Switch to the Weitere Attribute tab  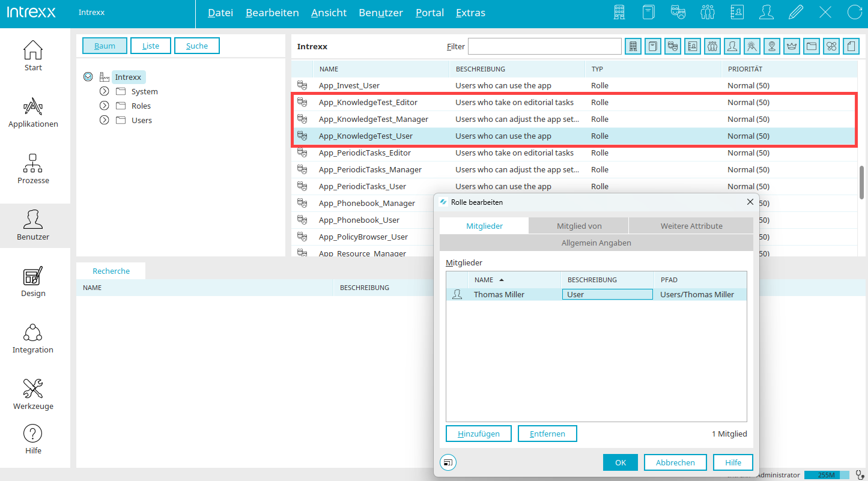691,226
